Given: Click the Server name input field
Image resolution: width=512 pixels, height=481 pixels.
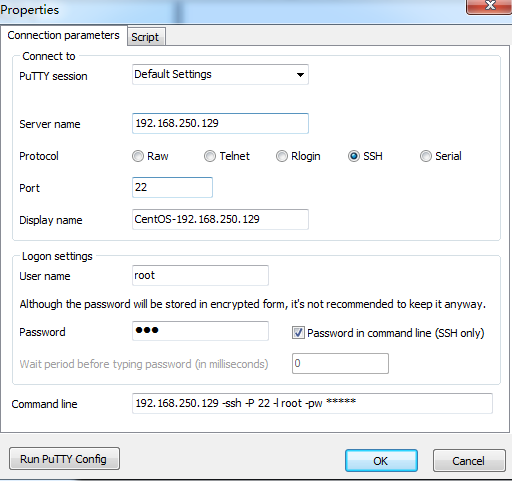Looking at the screenshot, I should click(x=220, y=123).
